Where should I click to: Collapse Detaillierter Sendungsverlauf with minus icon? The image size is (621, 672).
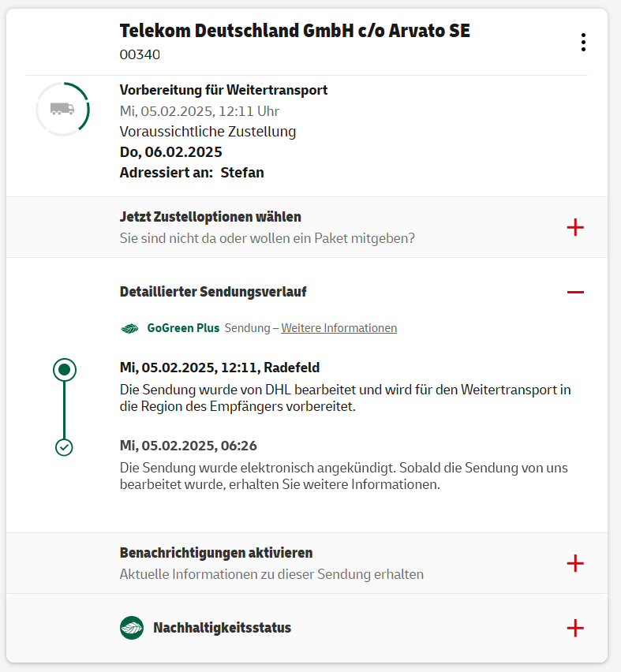click(x=575, y=292)
